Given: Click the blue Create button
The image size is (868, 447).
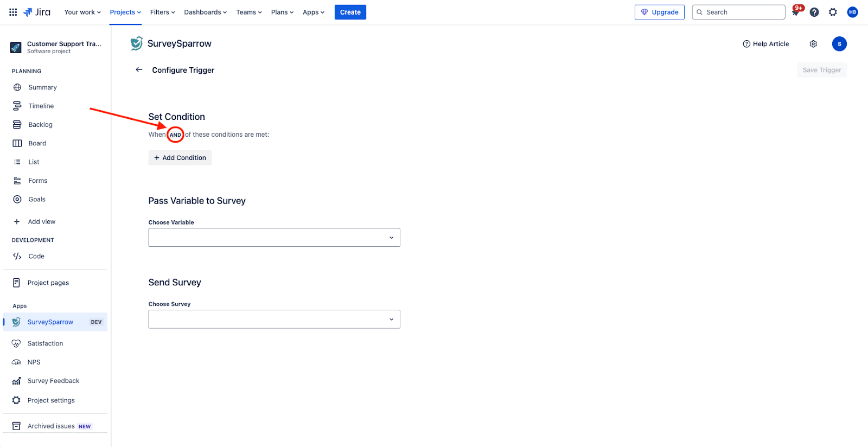Looking at the screenshot, I should pos(350,12).
